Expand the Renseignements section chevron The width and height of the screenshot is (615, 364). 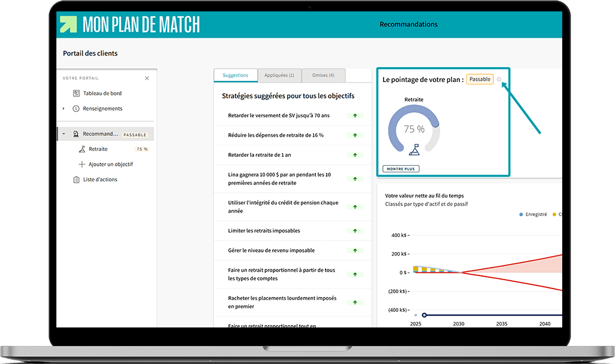(x=63, y=108)
